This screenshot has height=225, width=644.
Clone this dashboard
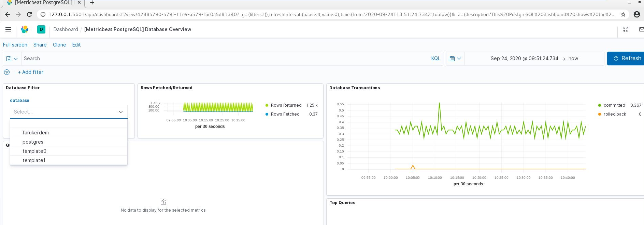pos(59,45)
